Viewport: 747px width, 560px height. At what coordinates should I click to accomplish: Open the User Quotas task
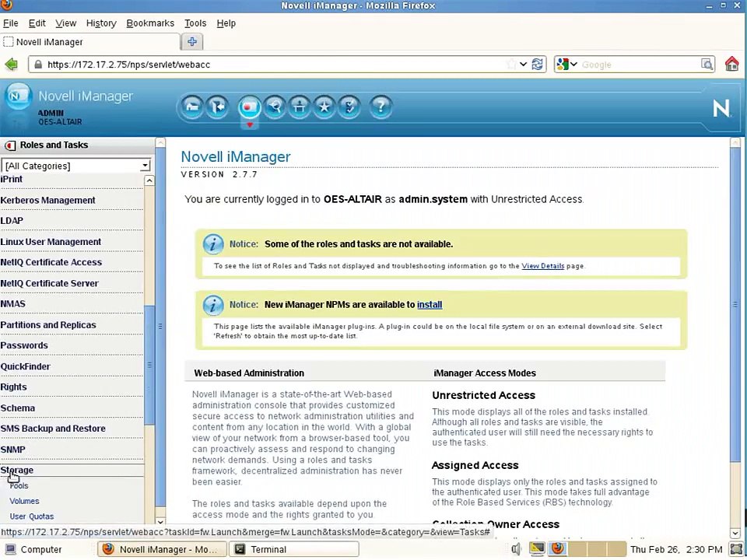(31, 516)
